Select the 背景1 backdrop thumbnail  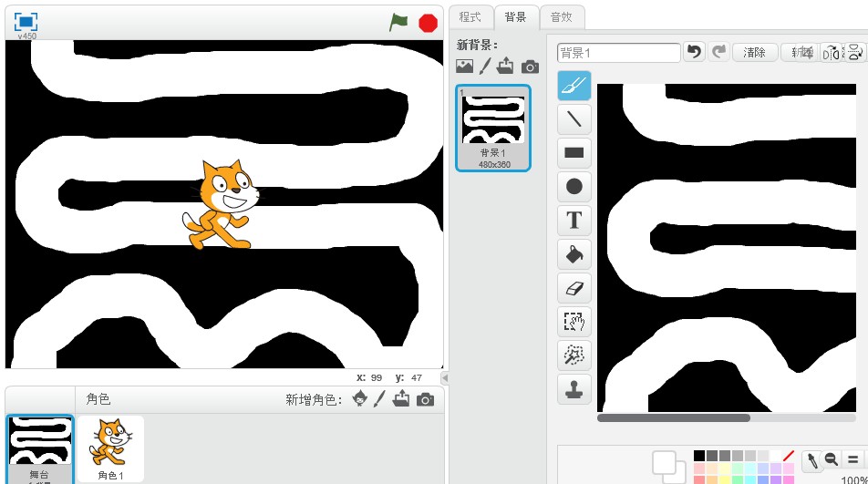493,128
